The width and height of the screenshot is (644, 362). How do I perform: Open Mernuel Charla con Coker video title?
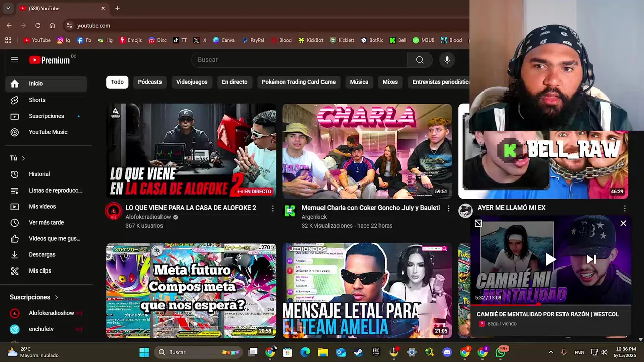(x=371, y=208)
